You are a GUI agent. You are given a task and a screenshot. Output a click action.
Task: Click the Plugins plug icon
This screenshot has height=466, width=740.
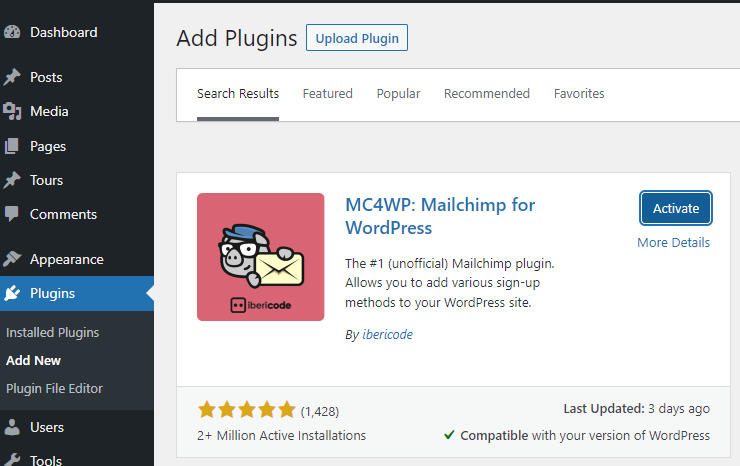[x=12, y=293]
